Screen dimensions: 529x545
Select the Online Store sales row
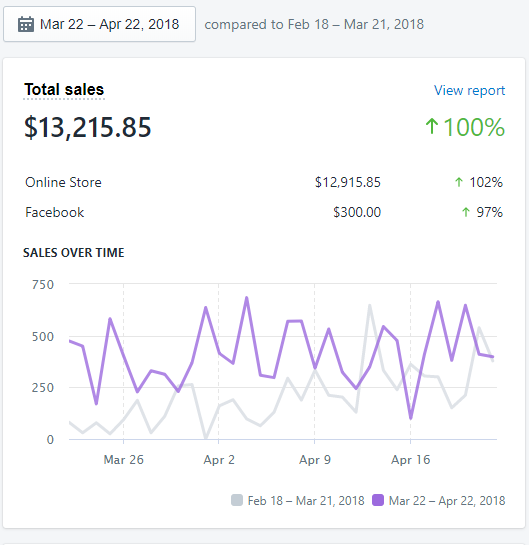coord(264,182)
